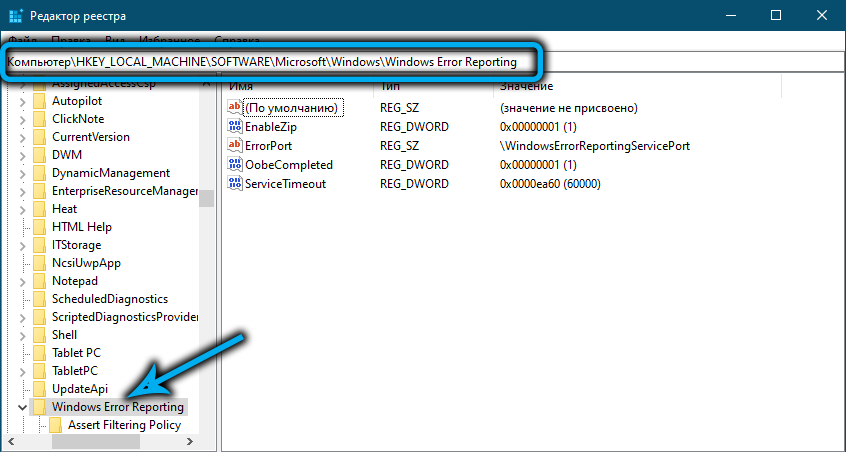The image size is (846, 452).
Task: Expand the Autopilot registry key
Action: (x=22, y=101)
